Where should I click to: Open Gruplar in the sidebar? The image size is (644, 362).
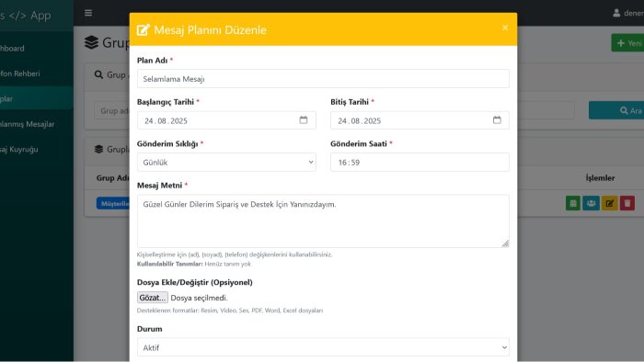(37, 99)
